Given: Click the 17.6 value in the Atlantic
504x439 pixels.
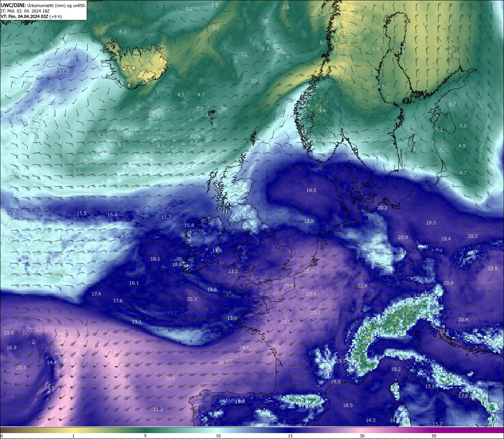Looking at the screenshot, I should click(118, 301).
